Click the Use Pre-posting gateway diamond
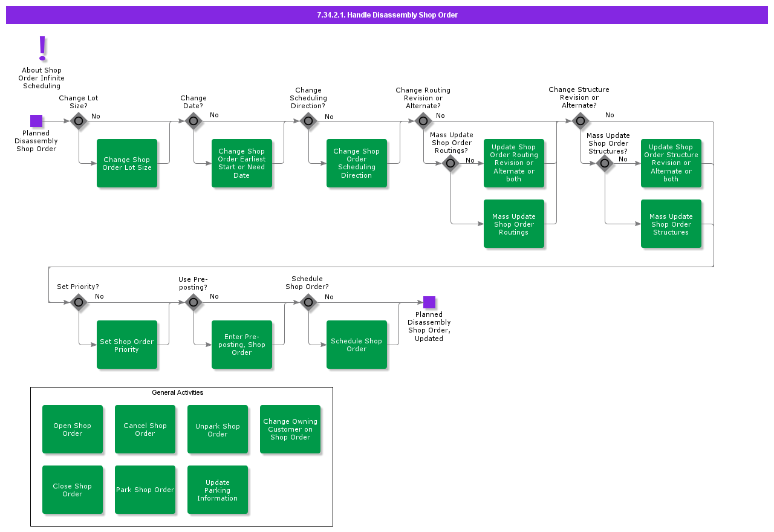774x532 pixels. pyautogui.click(x=193, y=302)
